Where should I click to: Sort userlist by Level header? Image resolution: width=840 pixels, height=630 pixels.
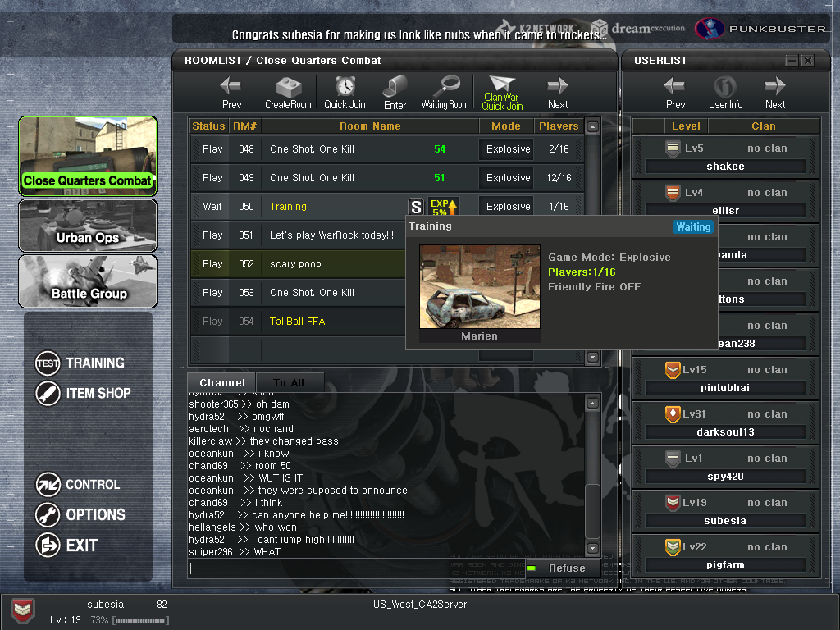(x=686, y=126)
